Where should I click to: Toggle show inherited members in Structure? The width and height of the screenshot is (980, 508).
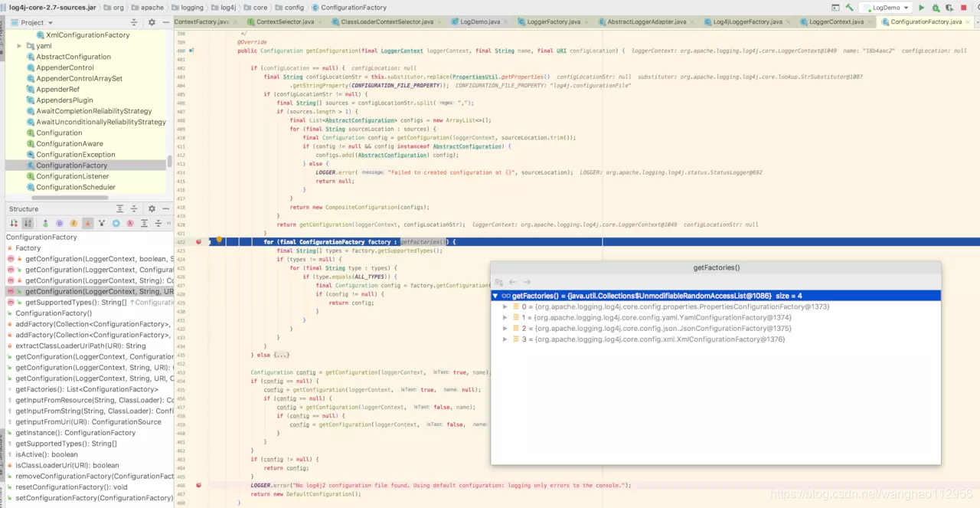[45, 223]
